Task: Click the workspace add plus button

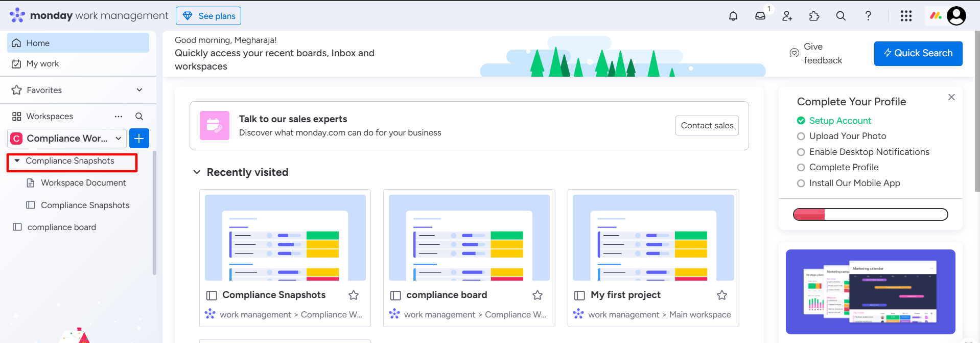Action: coord(139,139)
